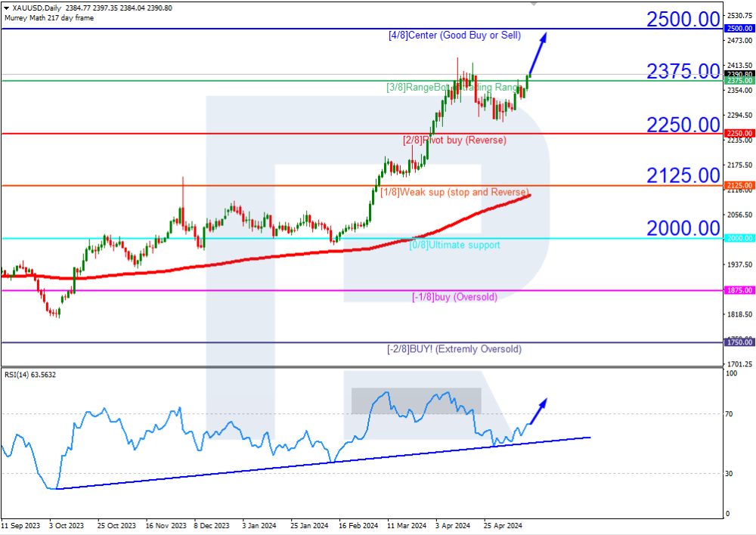Click the triangle beside XAUUSD,Daily title

pyautogui.click(x=6, y=8)
